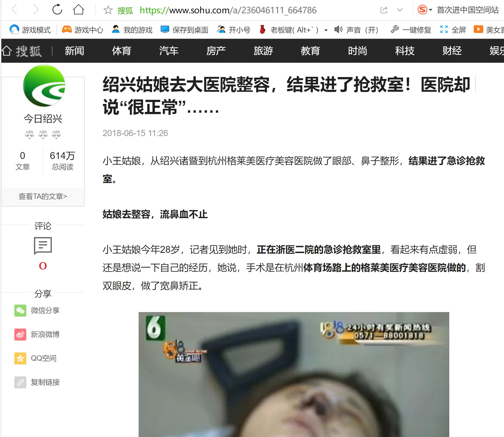The height and width of the screenshot is (437, 504).
Task: Click the 614万 总阅读 count
Action: coord(62,161)
